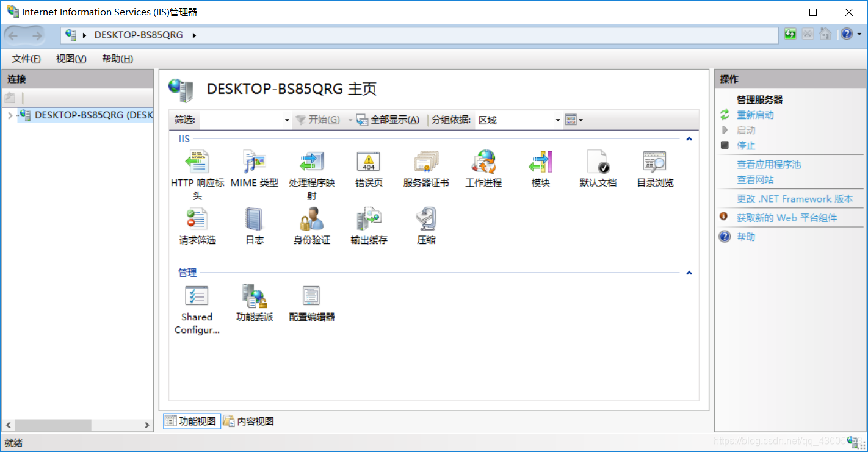Click 获取新的 Web 平台组件 link
Screen dimensions: 868x452
click(x=787, y=217)
